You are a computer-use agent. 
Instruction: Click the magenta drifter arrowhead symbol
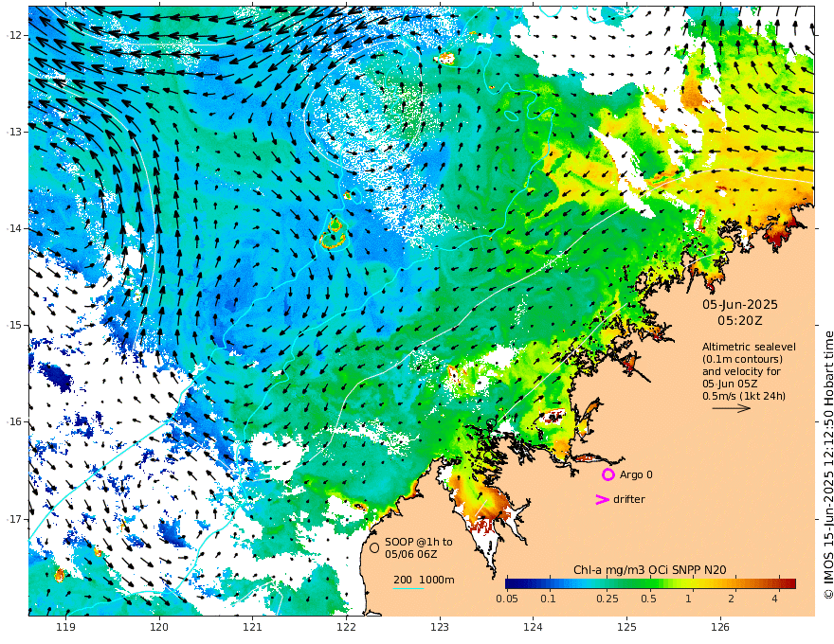pos(602,499)
